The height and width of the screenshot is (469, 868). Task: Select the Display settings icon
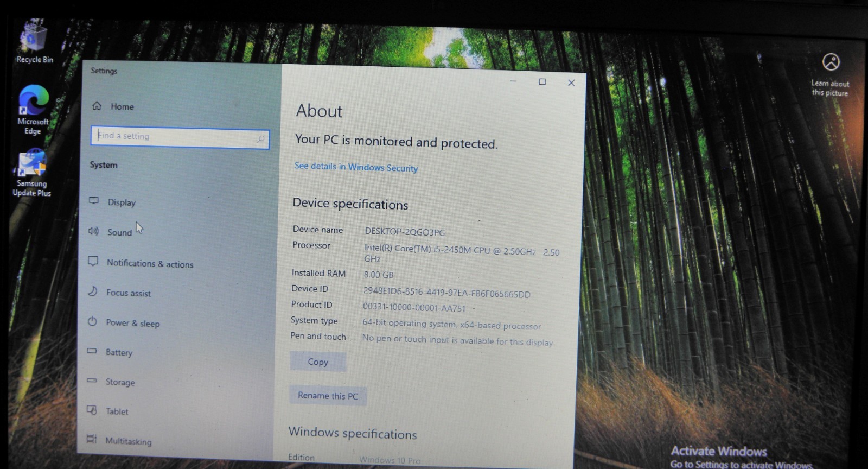94,201
